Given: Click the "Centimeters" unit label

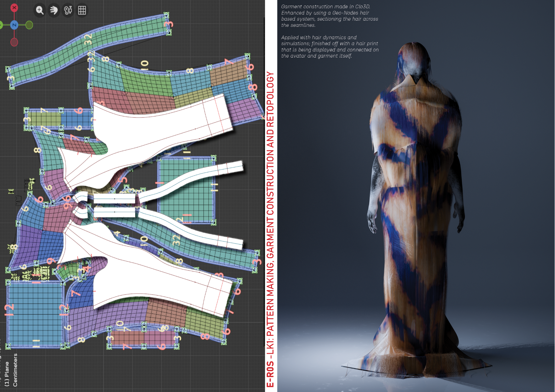Looking at the screenshot, I should [15, 370].
